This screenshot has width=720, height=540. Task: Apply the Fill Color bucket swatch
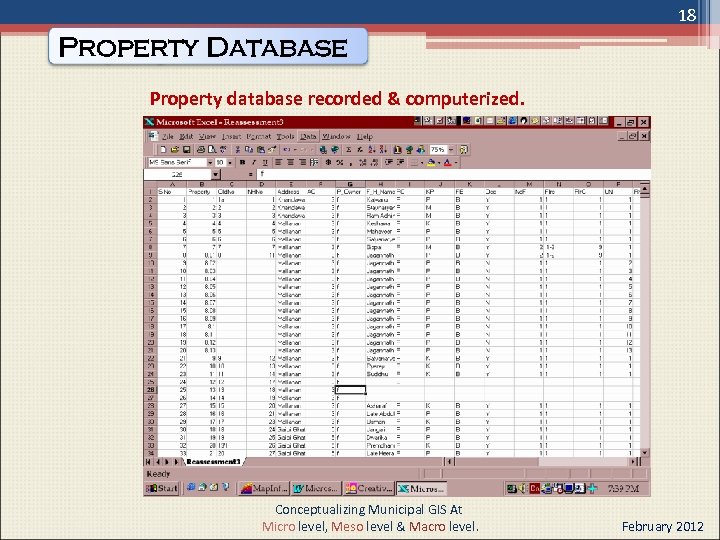click(431, 162)
